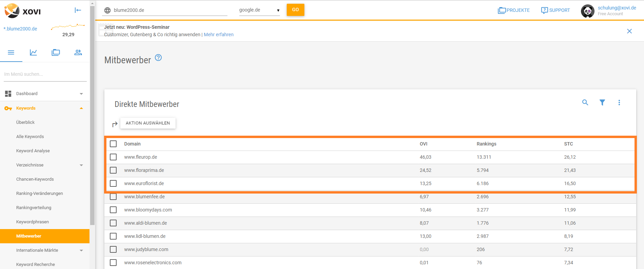Follow the Mehr erfahren link
The image size is (644, 269).
pos(219,35)
